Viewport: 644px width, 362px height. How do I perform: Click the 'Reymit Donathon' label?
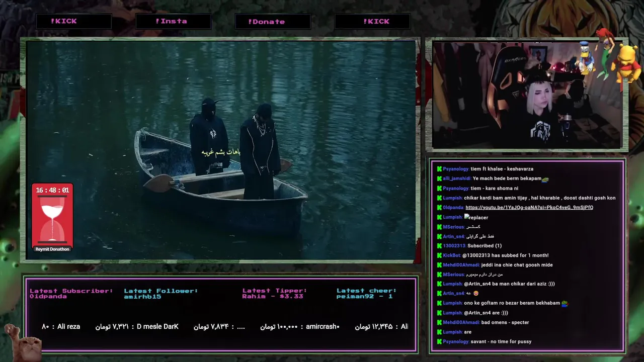[52, 249]
